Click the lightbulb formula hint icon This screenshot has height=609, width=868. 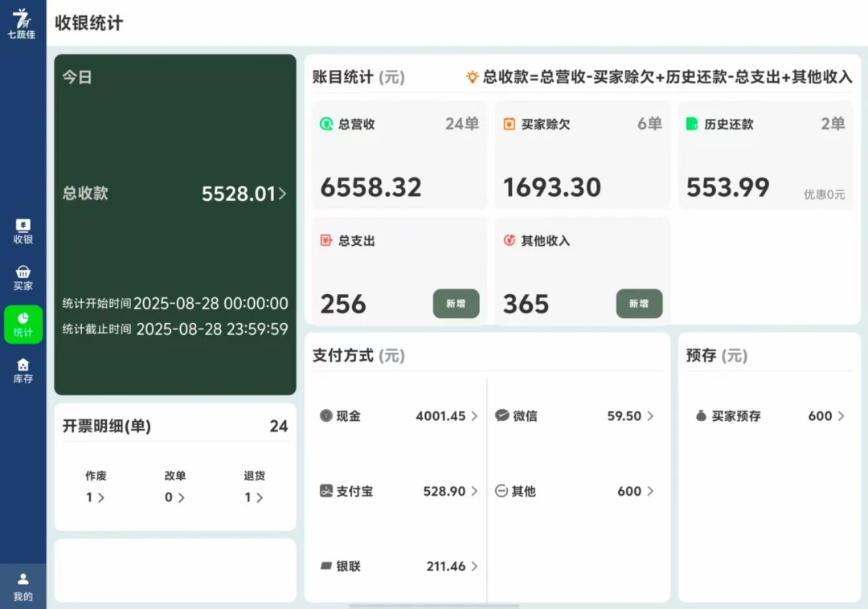pyautogui.click(x=473, y=77)
